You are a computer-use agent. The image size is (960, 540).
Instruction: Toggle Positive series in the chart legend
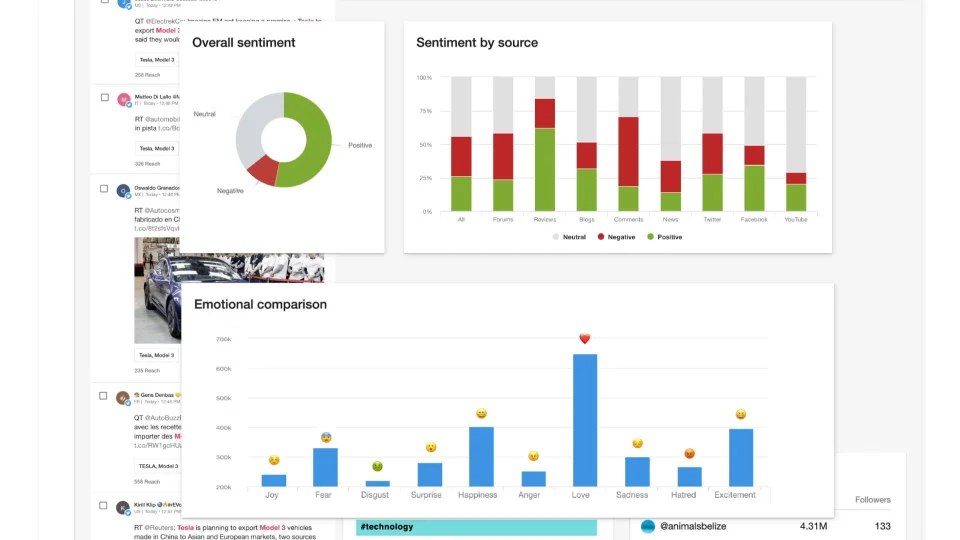[x=664, y=237]
